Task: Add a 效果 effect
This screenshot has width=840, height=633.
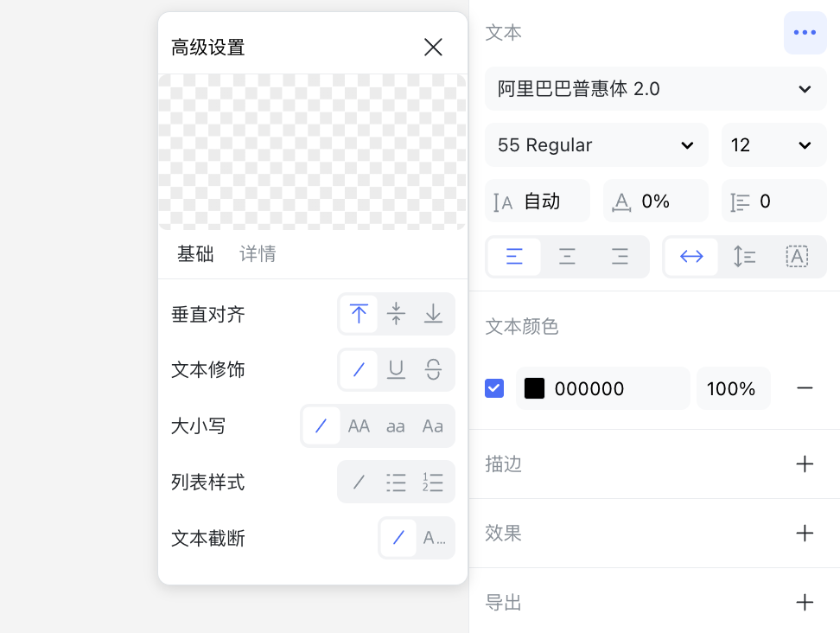Action: [x=805, y=534]
